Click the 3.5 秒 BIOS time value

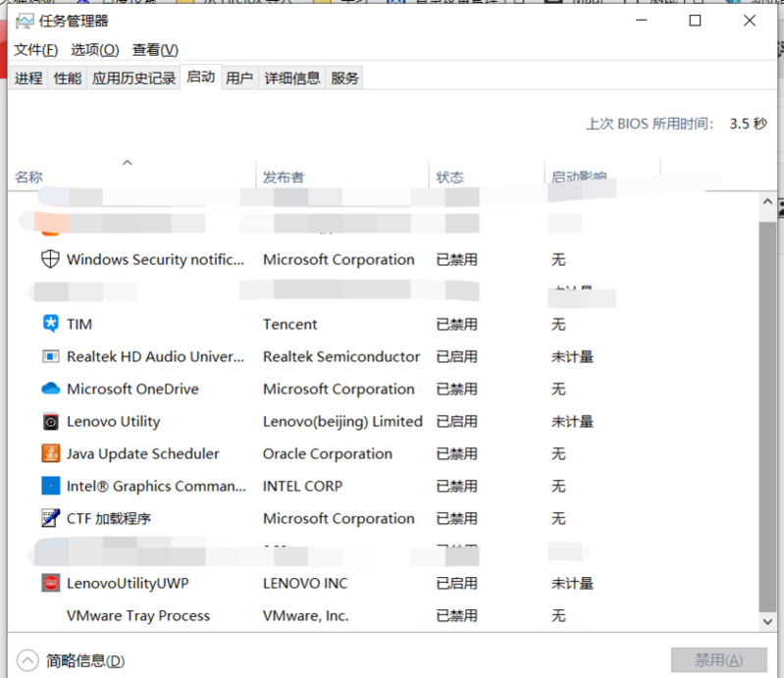(748, 124)
